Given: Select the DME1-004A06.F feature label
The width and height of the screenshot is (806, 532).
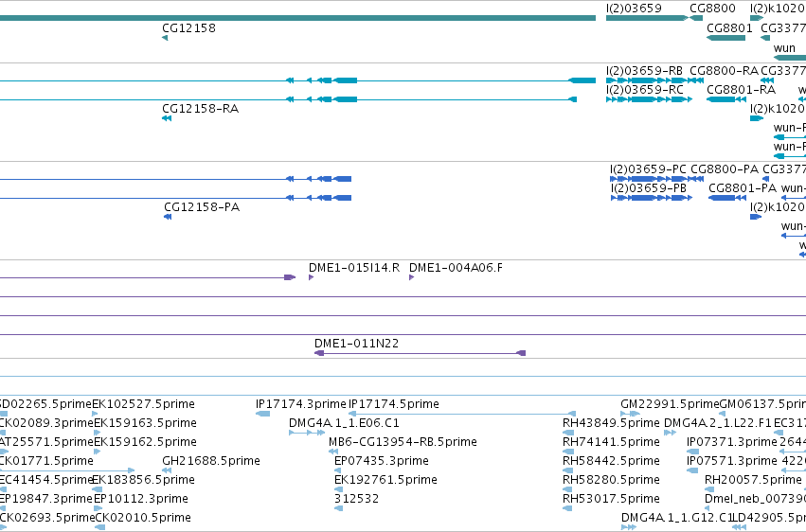Looking at the screenshot, I should 456,268.
